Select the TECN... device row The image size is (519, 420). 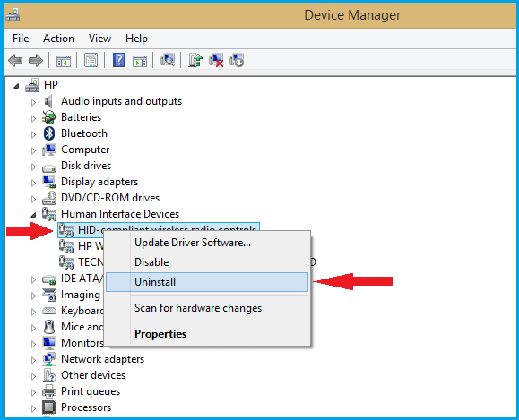82,262
